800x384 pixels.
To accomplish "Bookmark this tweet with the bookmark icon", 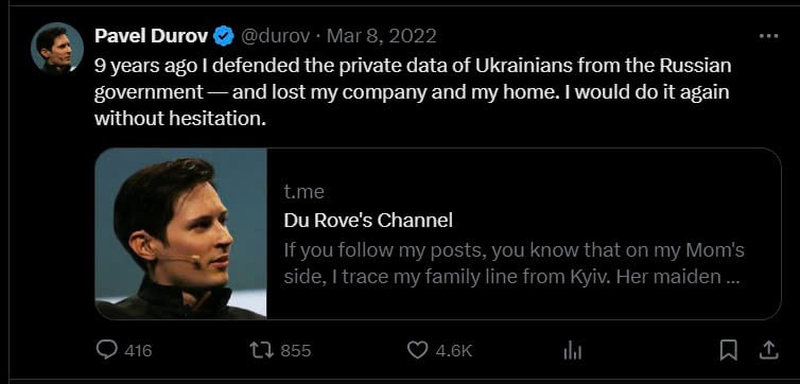I will (728, 350).
